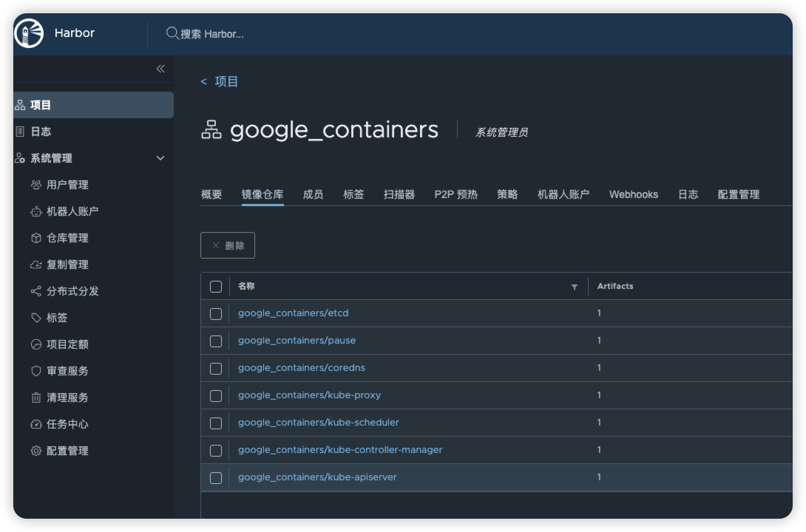Check the google_containers/kube-apiserver row checkbox

pyautogui.click(x=216, y=478)
